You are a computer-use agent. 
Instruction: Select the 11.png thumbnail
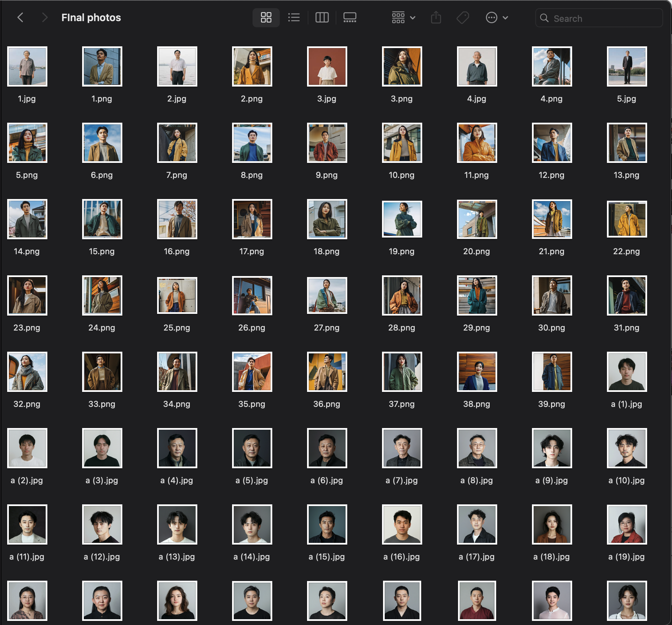tap(477, 143)
